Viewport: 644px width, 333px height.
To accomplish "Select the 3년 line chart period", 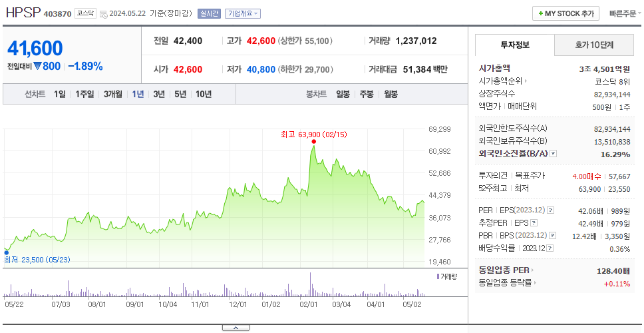I will pos(159,94).
